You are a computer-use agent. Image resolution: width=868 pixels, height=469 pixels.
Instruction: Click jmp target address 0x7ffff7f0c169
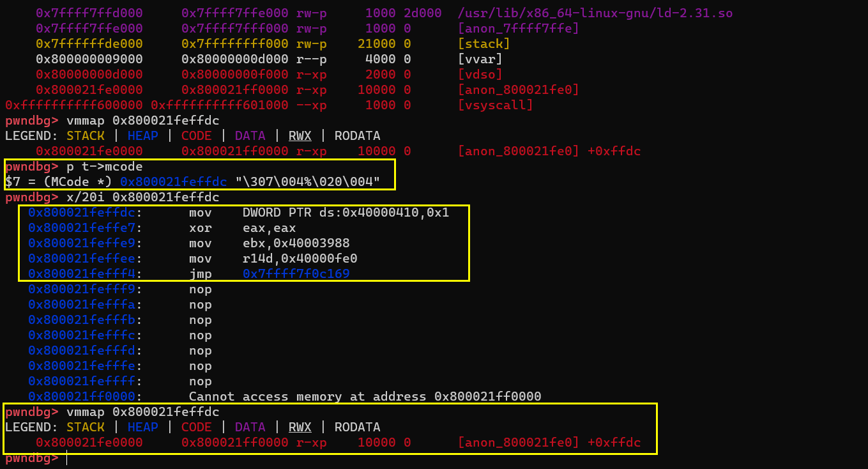tap(296, 274)
